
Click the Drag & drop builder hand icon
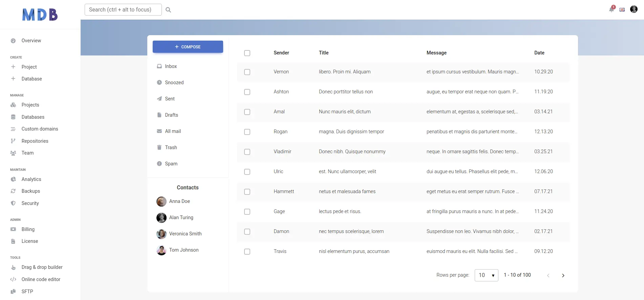click(x=13, y=267)
